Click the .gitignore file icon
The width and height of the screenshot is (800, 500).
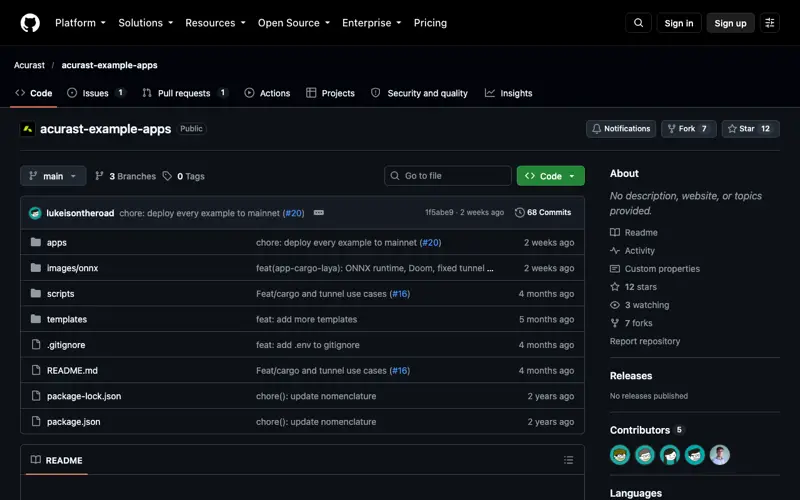click(36, 344)
